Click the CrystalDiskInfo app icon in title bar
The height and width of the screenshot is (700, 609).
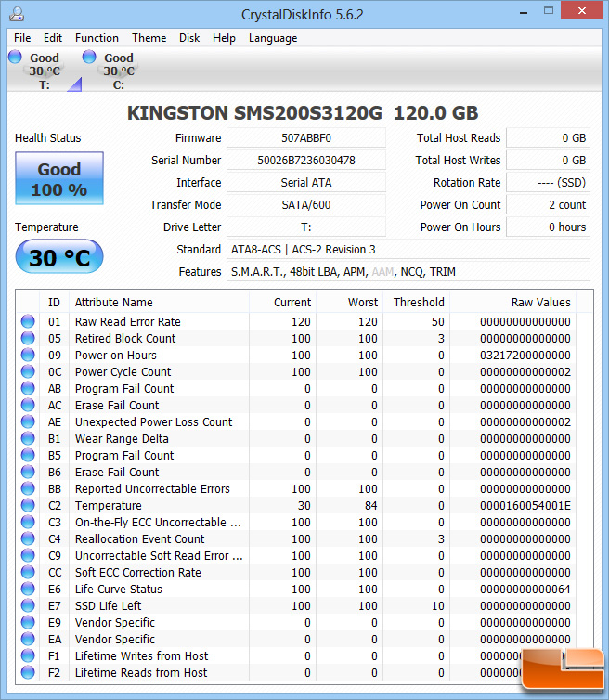17,14
